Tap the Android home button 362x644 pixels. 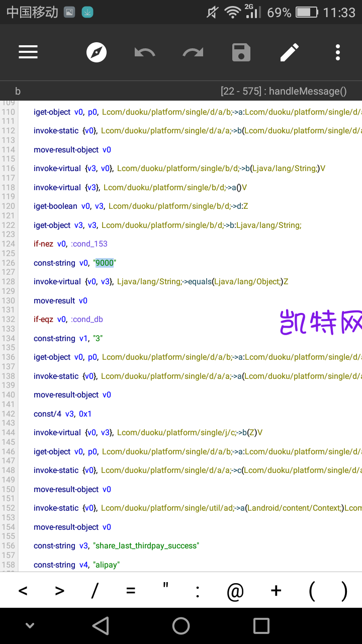click(181, 625)
